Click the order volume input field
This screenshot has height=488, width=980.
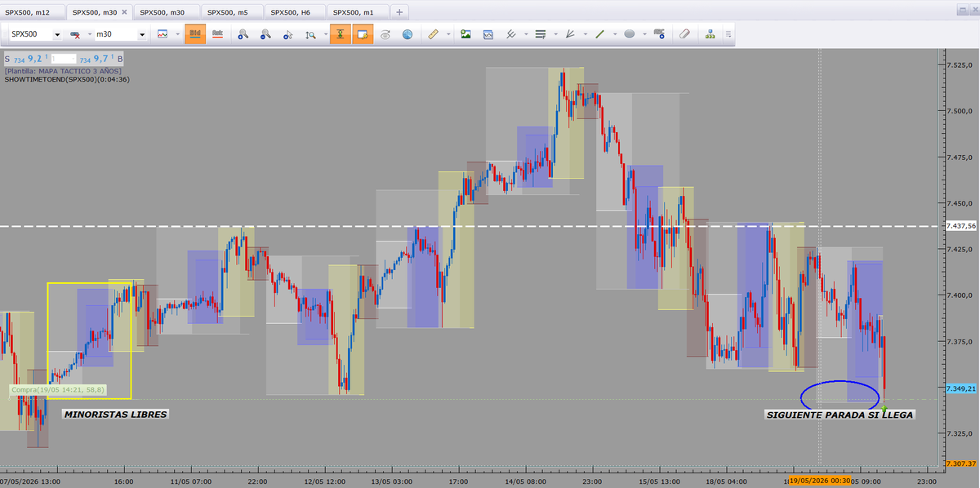[x=64, y=59]
